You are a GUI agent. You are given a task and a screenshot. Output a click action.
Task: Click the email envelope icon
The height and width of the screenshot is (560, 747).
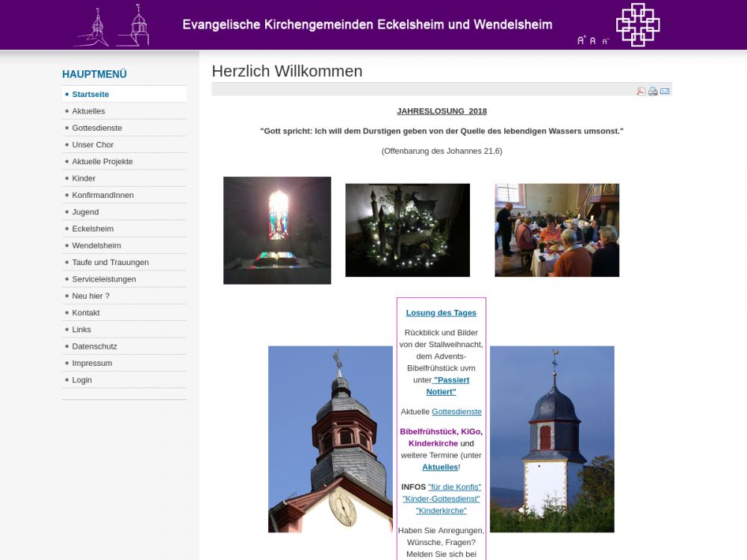[665, 91]
